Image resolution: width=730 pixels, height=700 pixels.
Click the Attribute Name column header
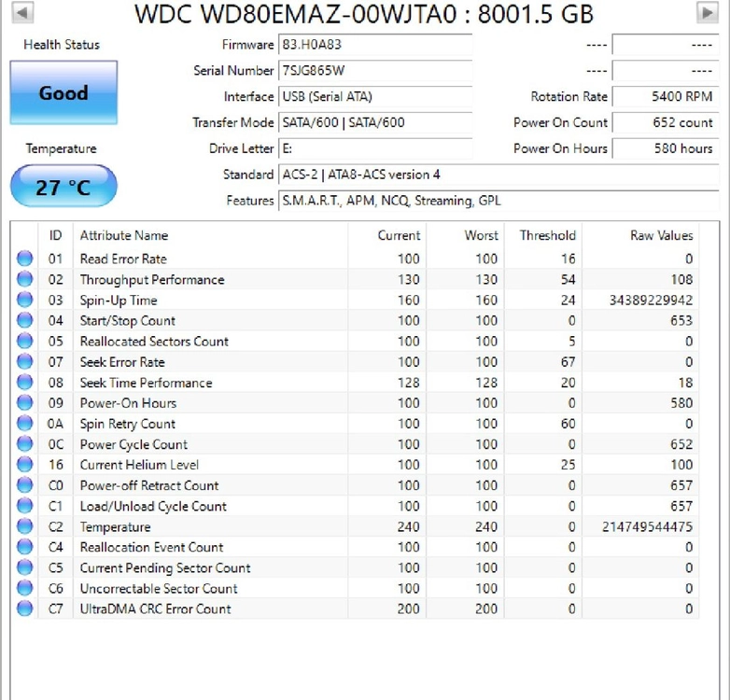tap(210, 235)
